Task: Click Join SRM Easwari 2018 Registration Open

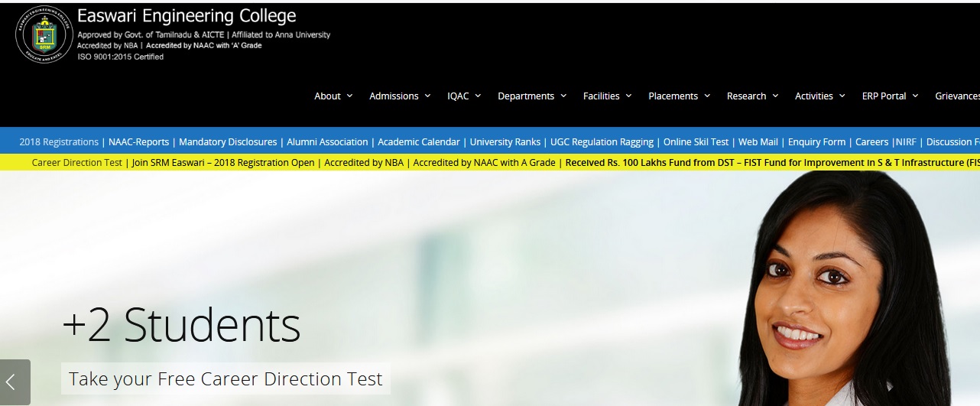Action: click(x=223, y=163)
